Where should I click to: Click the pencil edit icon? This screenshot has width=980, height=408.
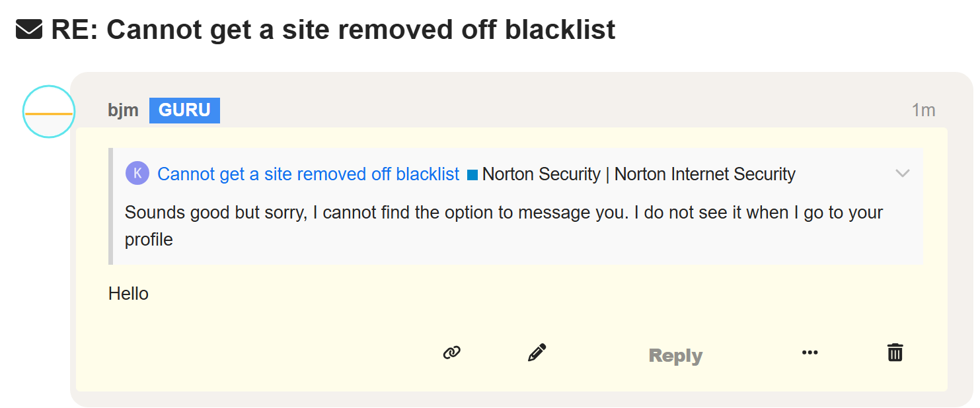[537, 353]
